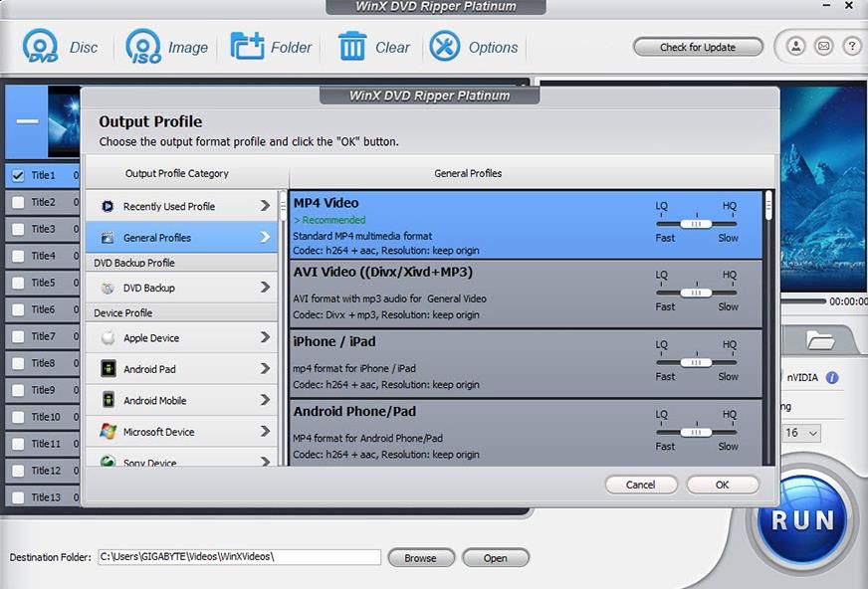
Task: Click the Android Mobile robot icon
Action: pyautogui.click(x=108, y=400)
